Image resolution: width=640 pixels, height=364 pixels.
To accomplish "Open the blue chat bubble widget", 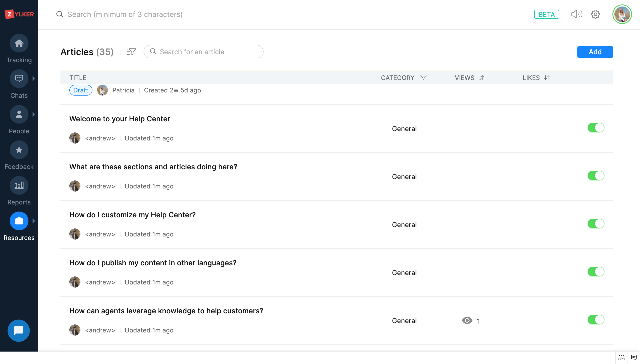I will (x=18, y=330).
